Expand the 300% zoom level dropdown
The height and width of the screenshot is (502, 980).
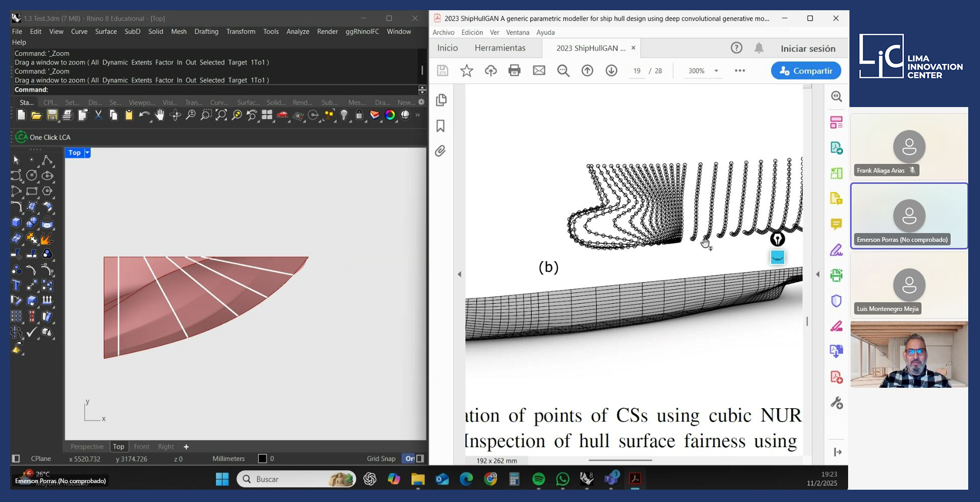(x=716, y=71)
